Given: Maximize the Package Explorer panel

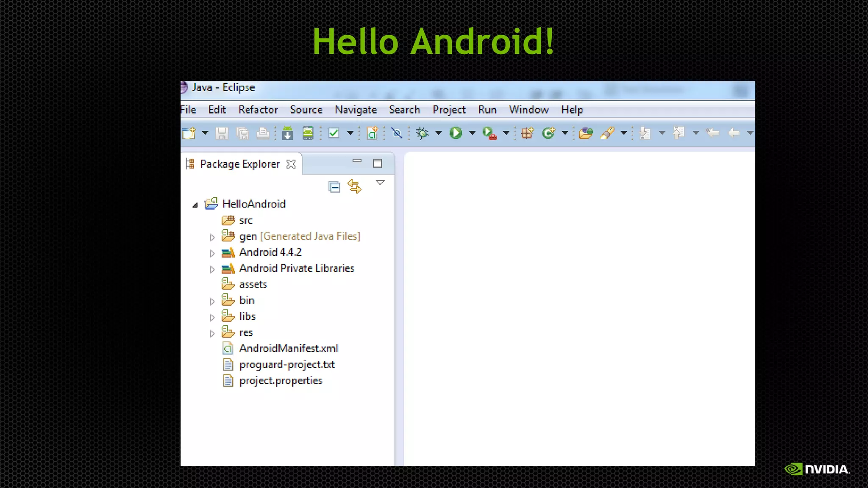Looking at the screenshot, I should pyautogui.click(x=378, y=163).
